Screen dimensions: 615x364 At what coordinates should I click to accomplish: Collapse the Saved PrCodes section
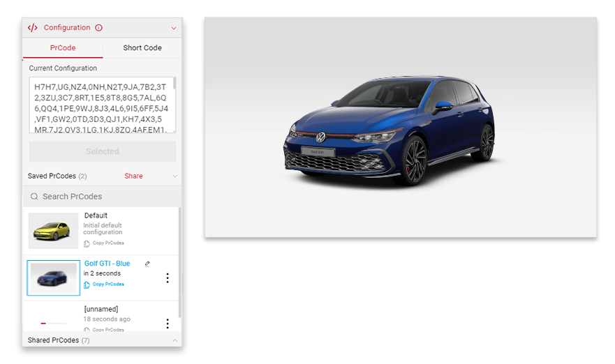[x=175, y=176]
